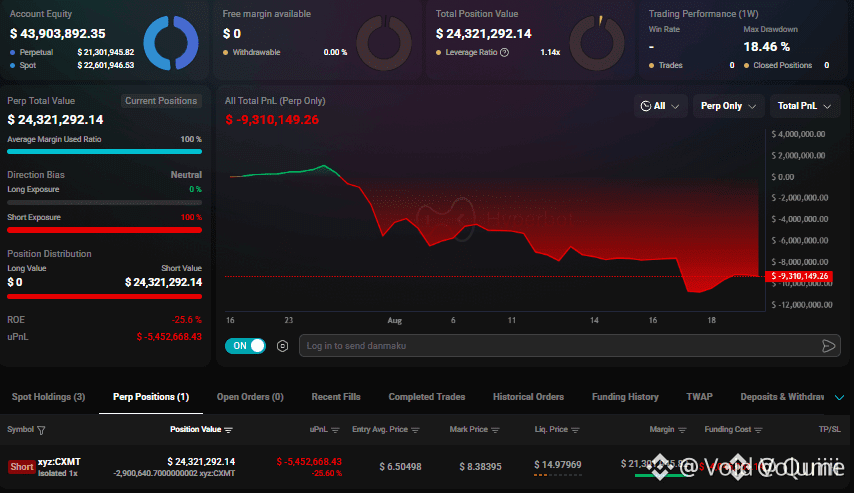Click Max Drawdown value 18.46 %

click(767, 47)
